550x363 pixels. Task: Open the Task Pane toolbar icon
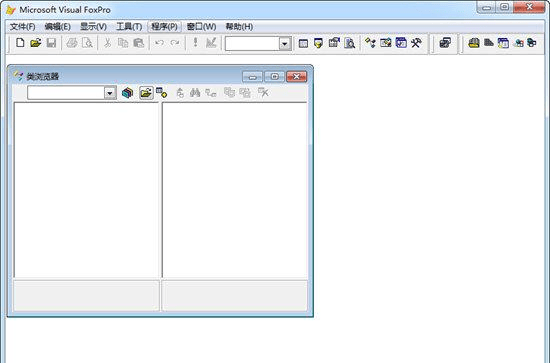point(401,43)
